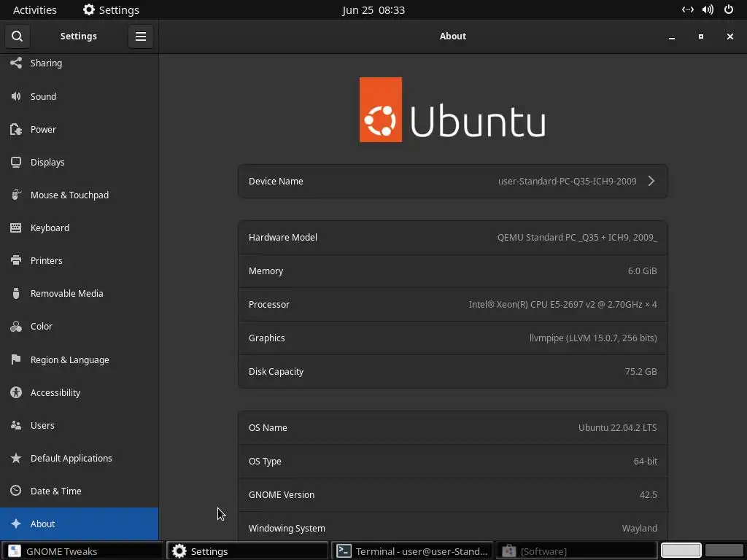Select the second workspace indicator in taskbar
747x560 pixels.
724,551
